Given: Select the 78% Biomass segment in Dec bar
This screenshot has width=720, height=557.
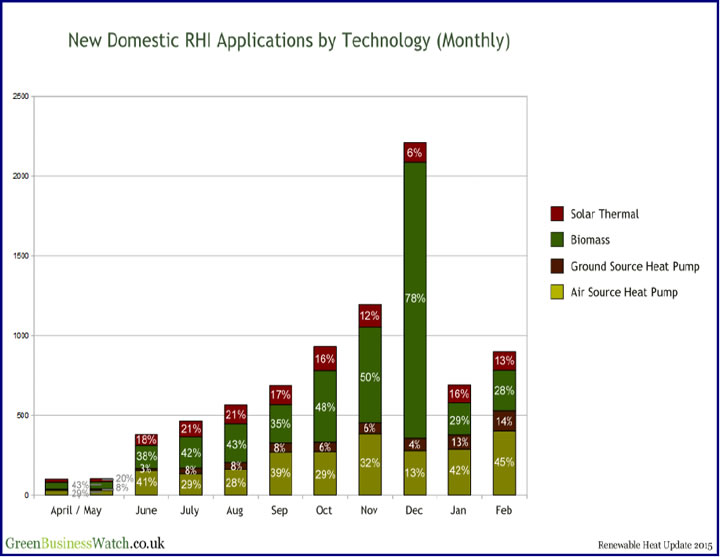Looking at the screenshot, I should (415, 298).
